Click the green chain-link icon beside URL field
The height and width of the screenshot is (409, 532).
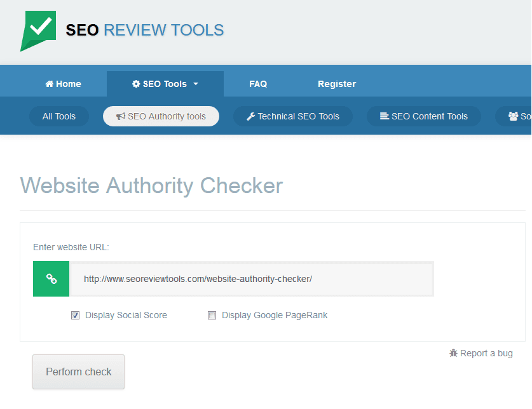[x=51, y=278]
